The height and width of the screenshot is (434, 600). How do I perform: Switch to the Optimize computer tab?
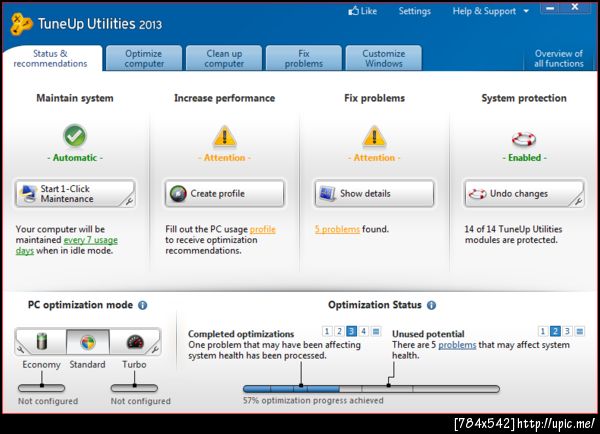coord(144,58)
